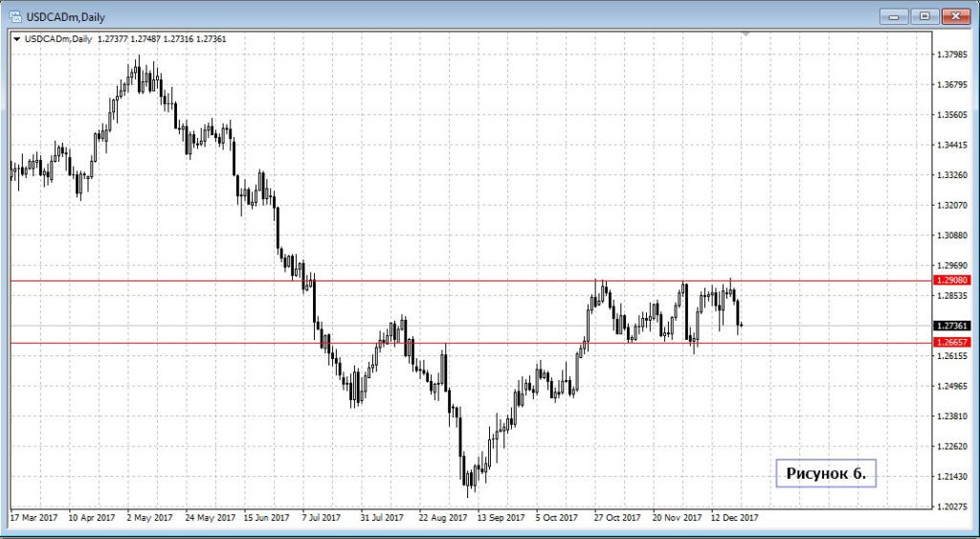Click the 1.32070 price axis value

(x=953, y=205)
